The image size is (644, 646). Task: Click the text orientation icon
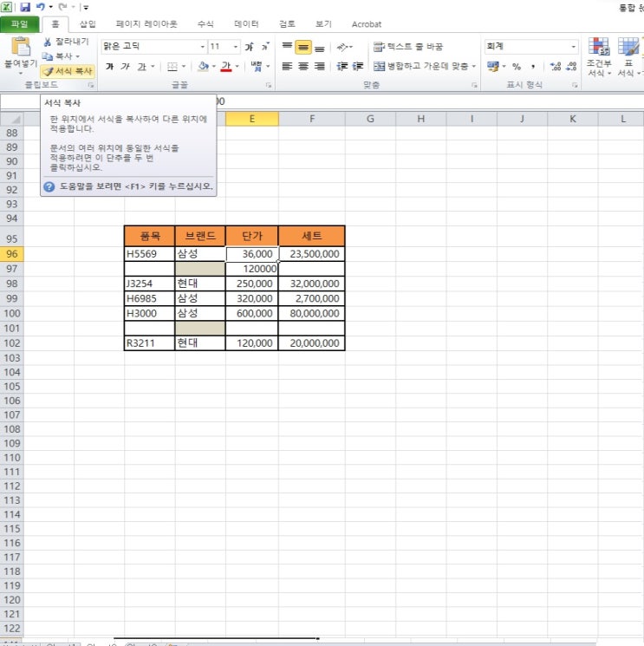[x=342, y=47]
